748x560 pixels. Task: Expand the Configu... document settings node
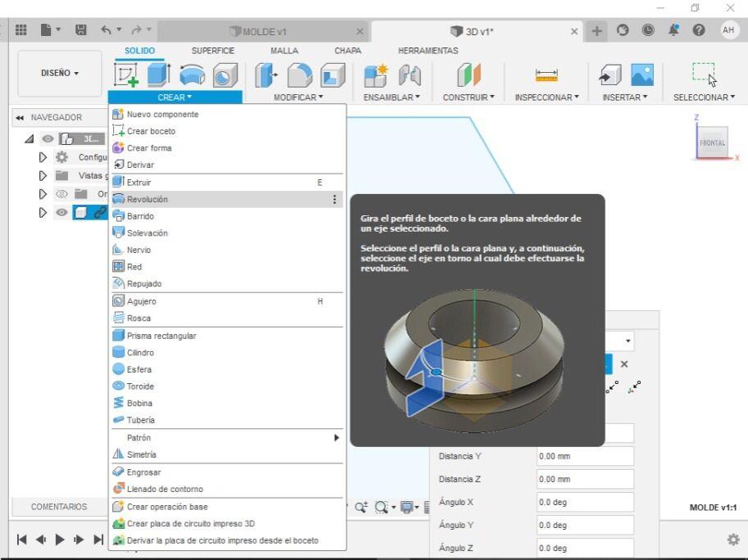pos(43,157)
